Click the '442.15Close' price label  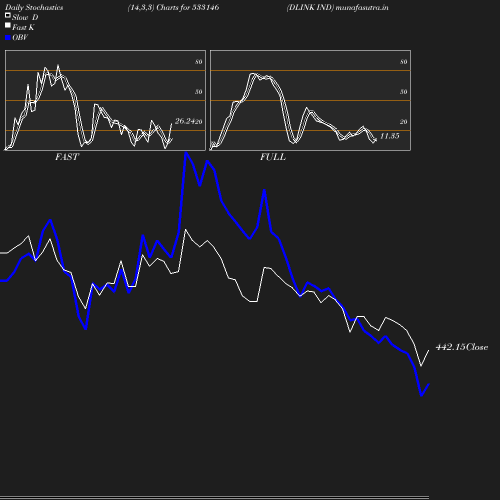[x=462, y=347]
